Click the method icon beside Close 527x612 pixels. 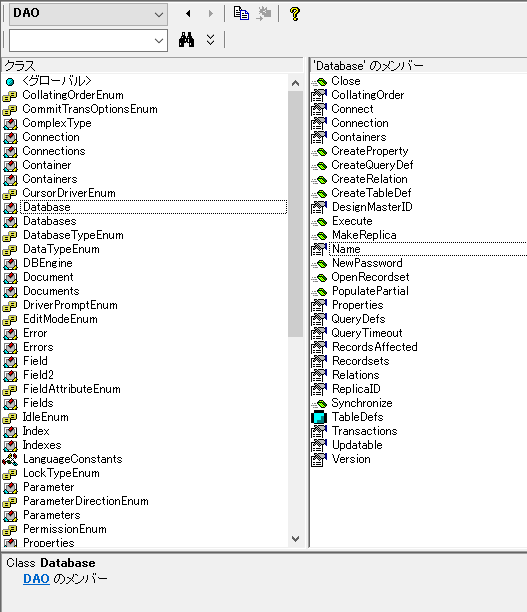(x=319, y=81)
